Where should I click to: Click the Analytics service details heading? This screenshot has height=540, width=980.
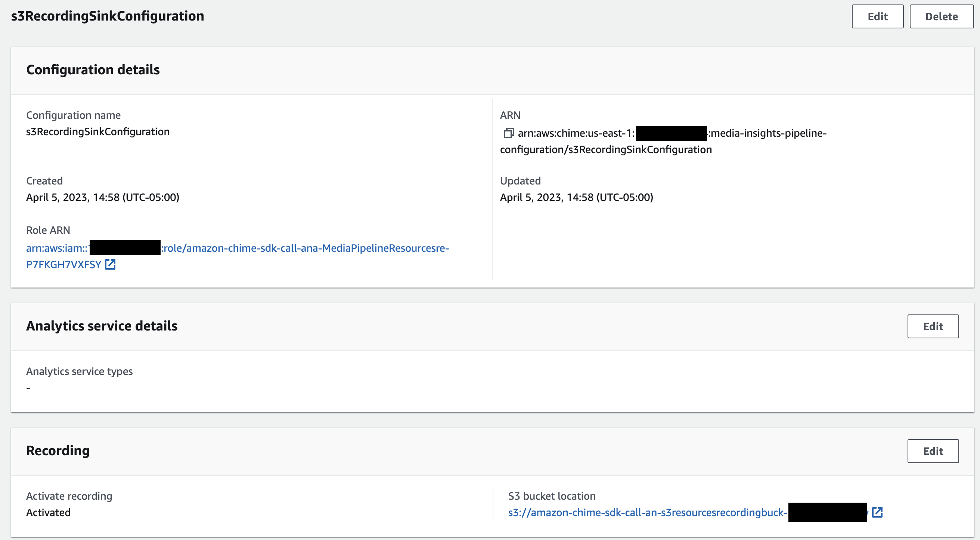coord(102,326)
